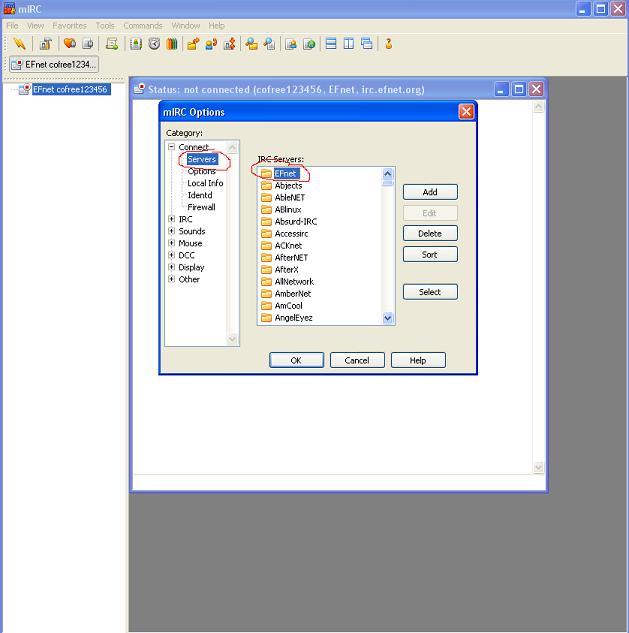Click the Add server button
Screen dimensions: 629x633
point(430,192)
